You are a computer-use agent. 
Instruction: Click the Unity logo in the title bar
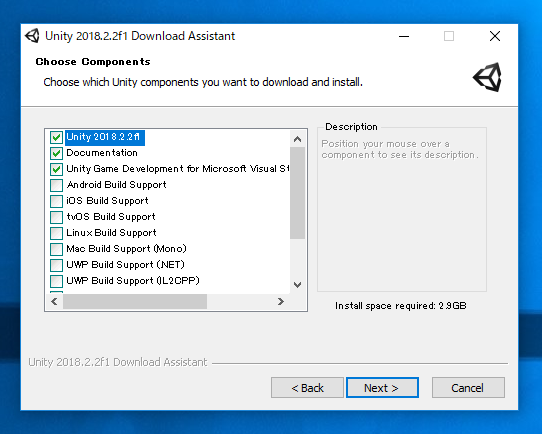coord(32,36)
